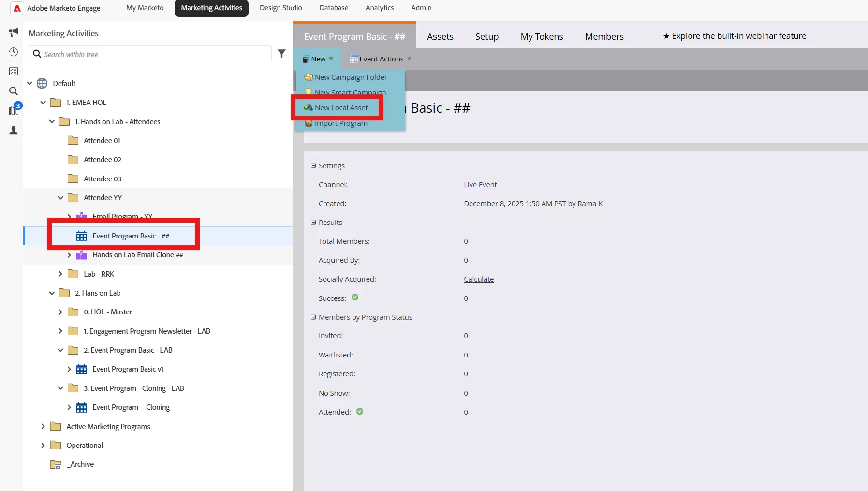Click the Search within tree field
Screen dimensions: 868x491
pos(150,54)
